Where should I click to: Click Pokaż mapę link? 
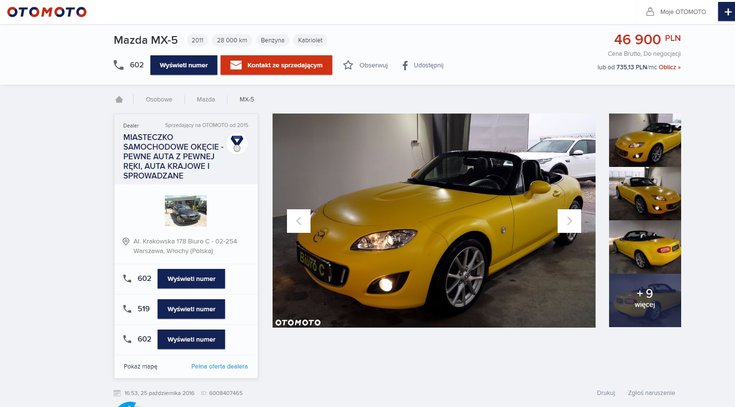[141, 366]
